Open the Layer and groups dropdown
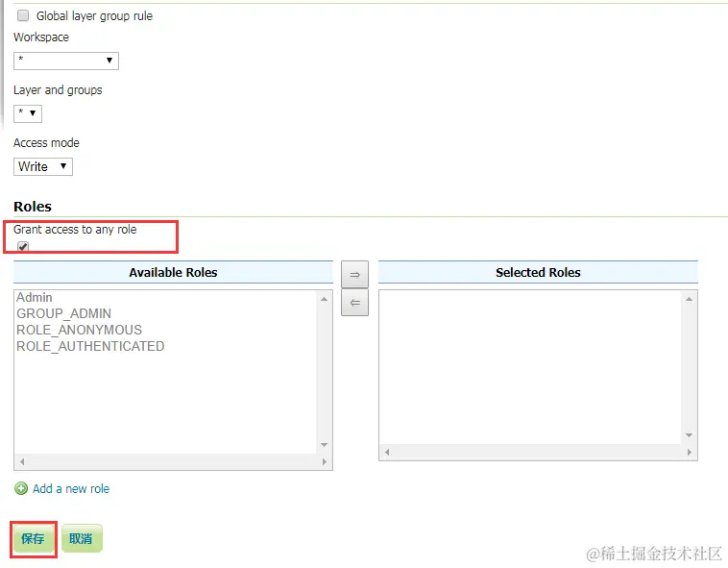This screenshot has width=728, height=568. (x=28, y=113)
